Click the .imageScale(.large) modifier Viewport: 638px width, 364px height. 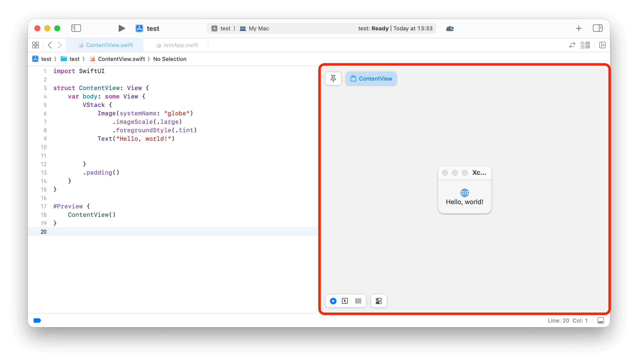pyautogui.click(x=147, y=122)
